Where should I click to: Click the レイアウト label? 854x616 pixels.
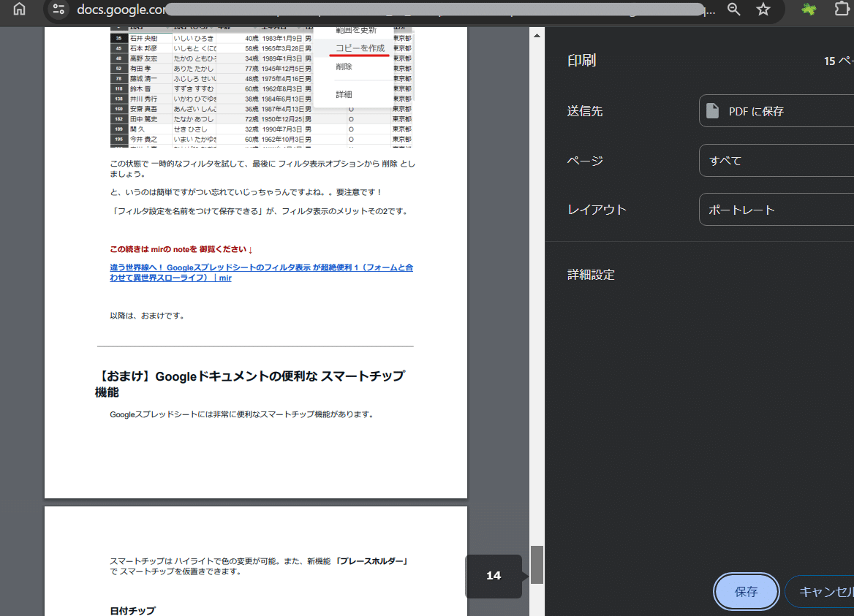pos(597,210)
